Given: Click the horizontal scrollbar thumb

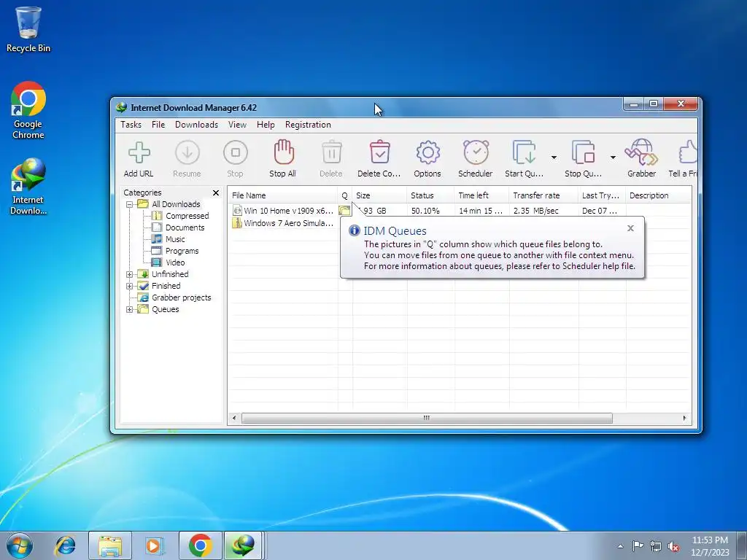Looking at the screenshot, I should (x=427, y=418).
